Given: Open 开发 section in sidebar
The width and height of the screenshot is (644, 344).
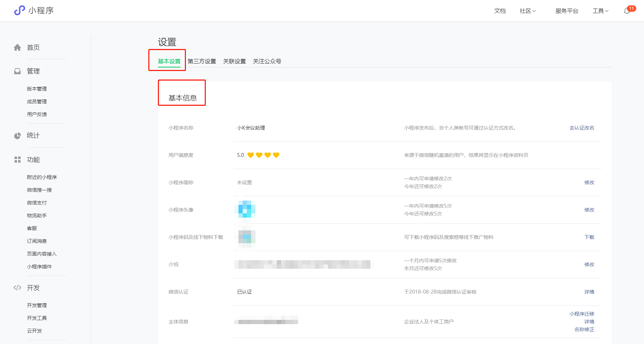Looking at the screenshot, I should click(33, 288).
